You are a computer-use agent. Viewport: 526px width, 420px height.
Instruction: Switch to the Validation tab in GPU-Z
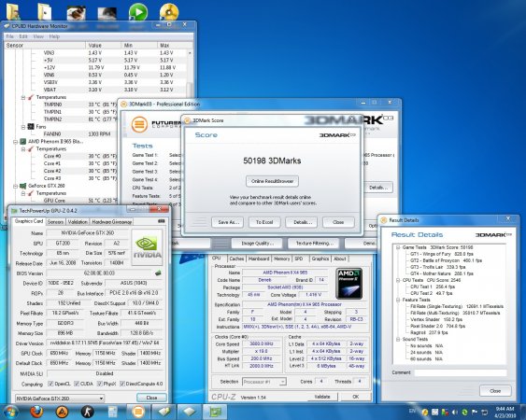point(78,221)
